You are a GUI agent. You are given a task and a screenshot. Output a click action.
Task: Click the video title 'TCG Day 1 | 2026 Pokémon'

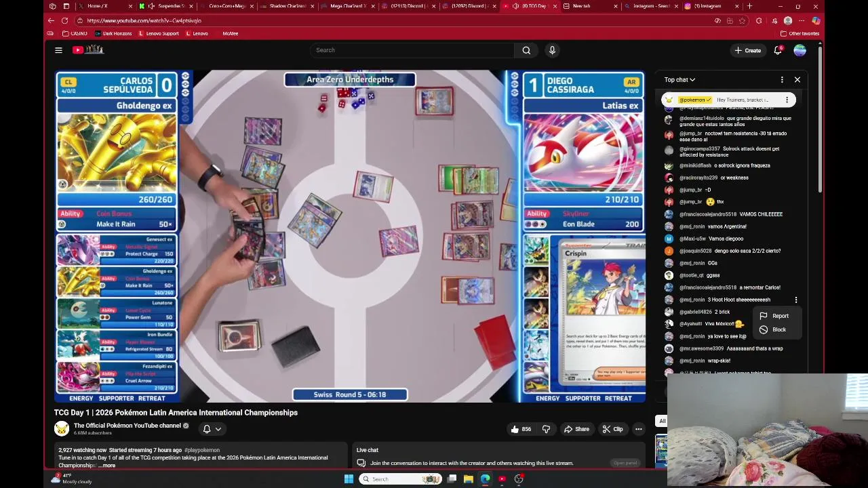tap(176, 412)
